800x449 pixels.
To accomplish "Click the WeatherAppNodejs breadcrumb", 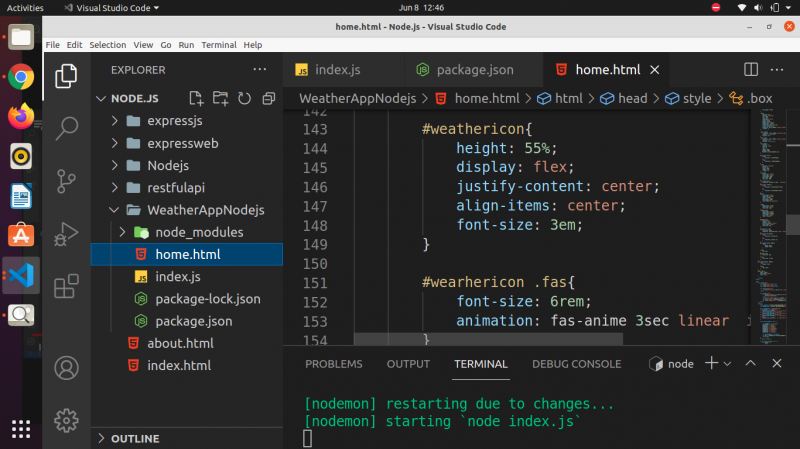I will point(358,98).
